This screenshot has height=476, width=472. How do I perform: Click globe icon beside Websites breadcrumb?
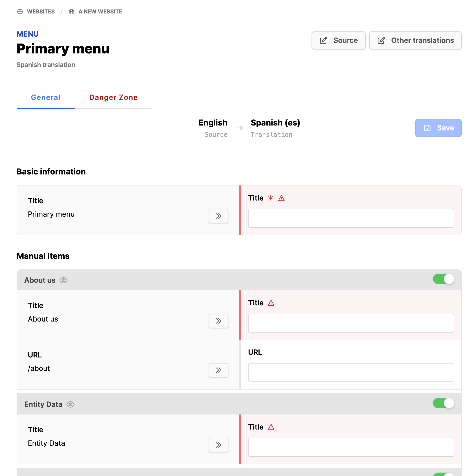coord(20,12)
